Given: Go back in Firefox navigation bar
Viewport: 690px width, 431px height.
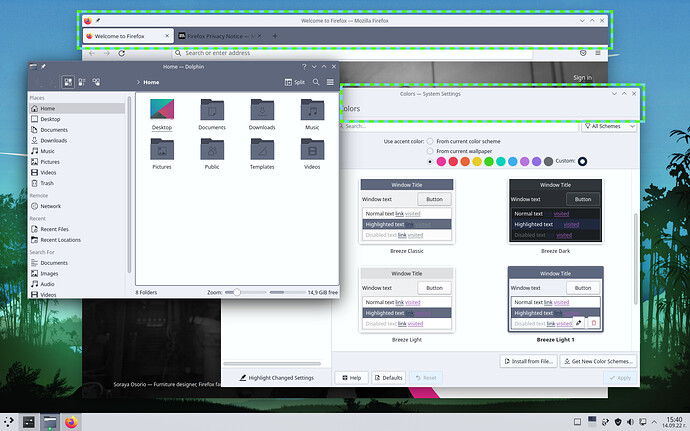Looking at the screenshot, I should [92, 53].
